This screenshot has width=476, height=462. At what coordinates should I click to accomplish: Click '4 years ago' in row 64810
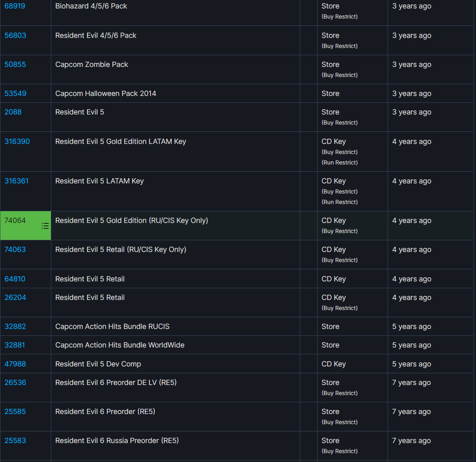point(411,279)
